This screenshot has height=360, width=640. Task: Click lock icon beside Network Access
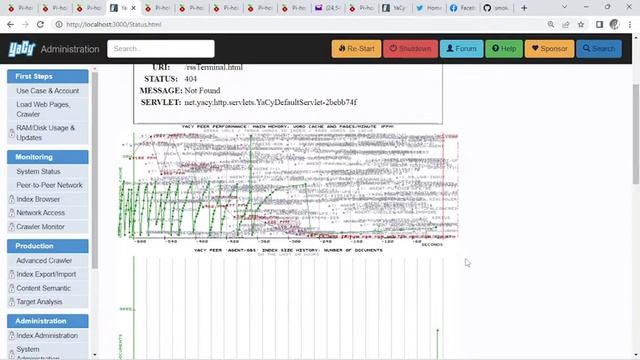point(12,213)
